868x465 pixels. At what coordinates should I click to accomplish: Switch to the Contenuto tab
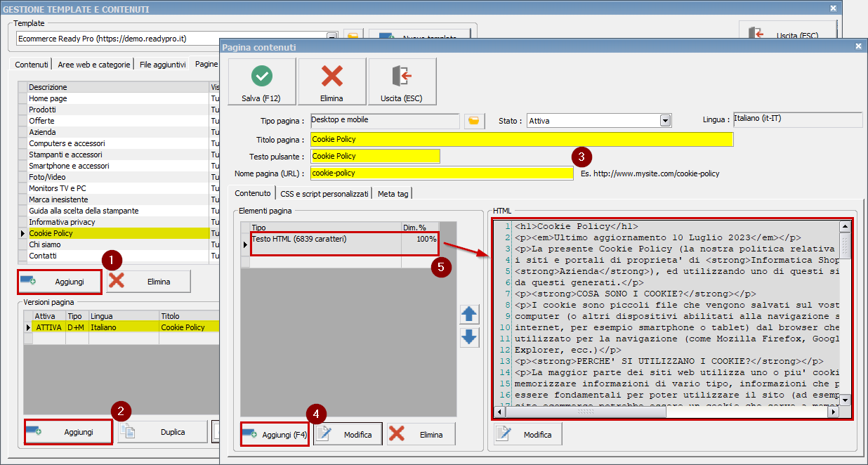tap(252, 192)
